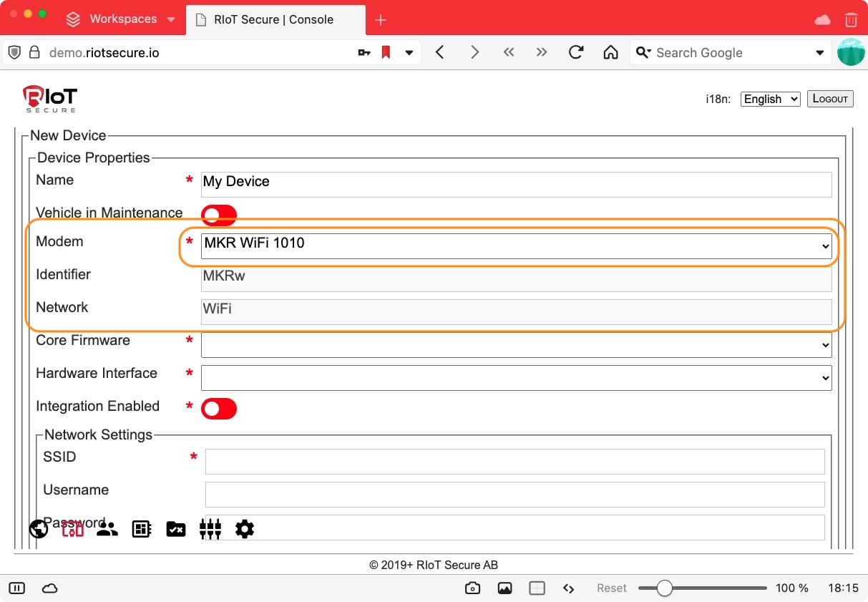Viewport: 868px width, 602px height.
Task: Enable the Integration Enabled toggle
Action: click(x=218, y=408)
